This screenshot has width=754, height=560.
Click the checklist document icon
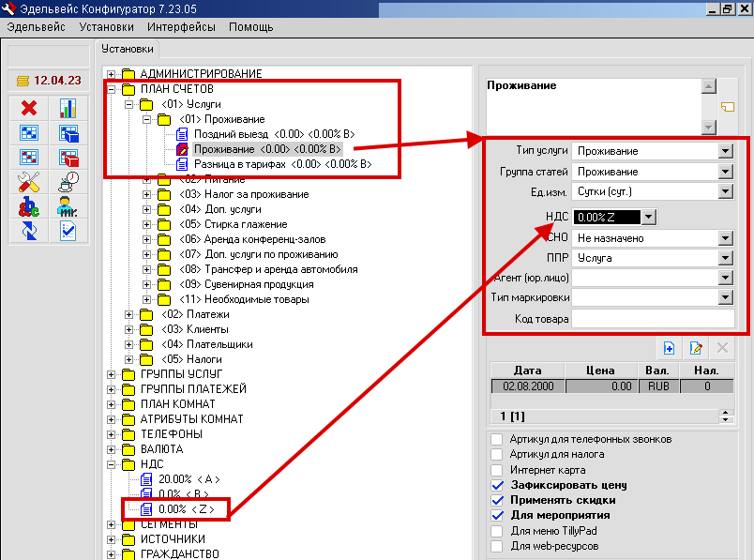point(68,230)
